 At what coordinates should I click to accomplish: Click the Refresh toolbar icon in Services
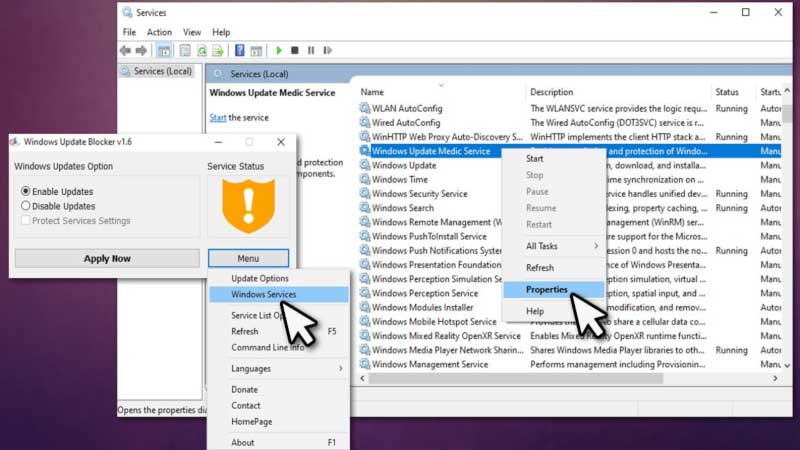[x=202, y=51]
